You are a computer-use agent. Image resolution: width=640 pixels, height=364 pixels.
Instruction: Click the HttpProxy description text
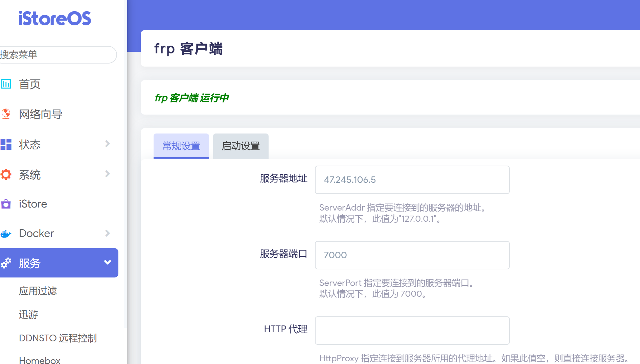pos(475,358)
